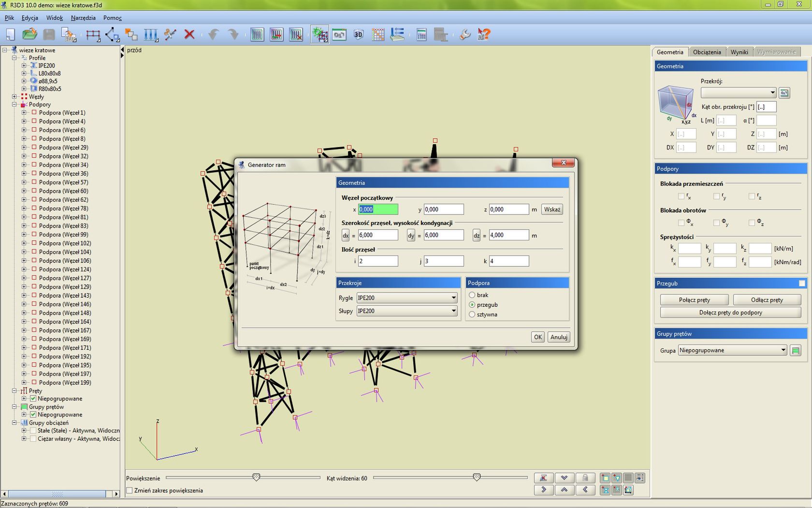Toggle the 'Ciężar własny' load group checkbox
Screen dimensions: 812x508
(x=33, y=439)
